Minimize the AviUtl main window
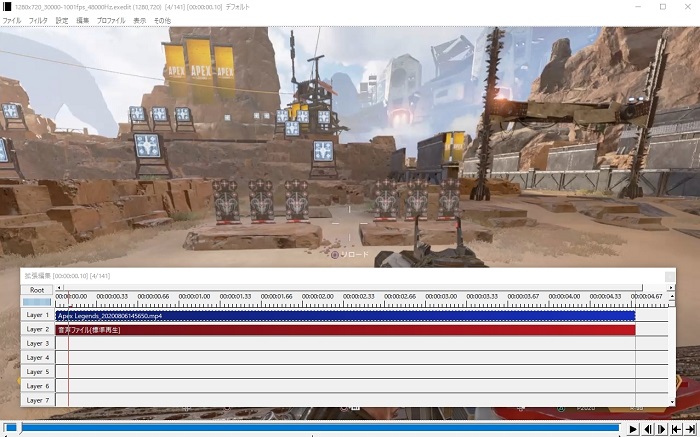The image size is (700, 437). (x=638, y=7)
